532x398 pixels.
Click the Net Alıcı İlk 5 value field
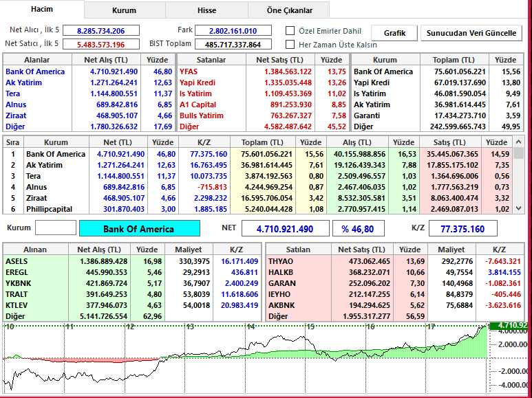pos(101,30)
